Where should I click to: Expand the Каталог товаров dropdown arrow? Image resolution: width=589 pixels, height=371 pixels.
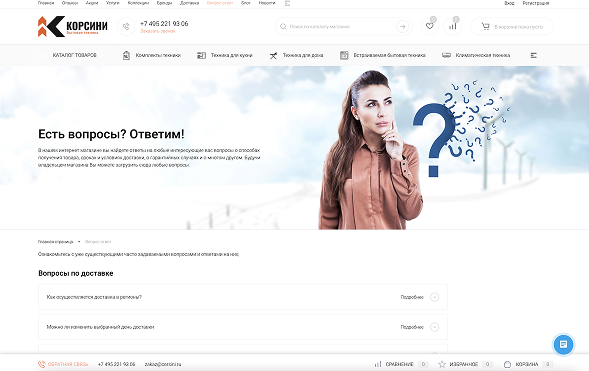coord(103,55)
